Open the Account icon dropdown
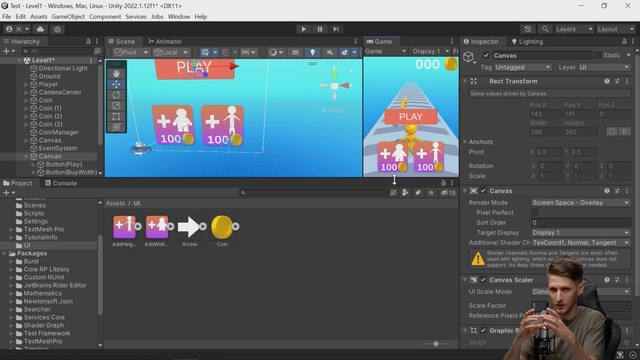Viewport: 640px width, 360px height. [18, 29]
